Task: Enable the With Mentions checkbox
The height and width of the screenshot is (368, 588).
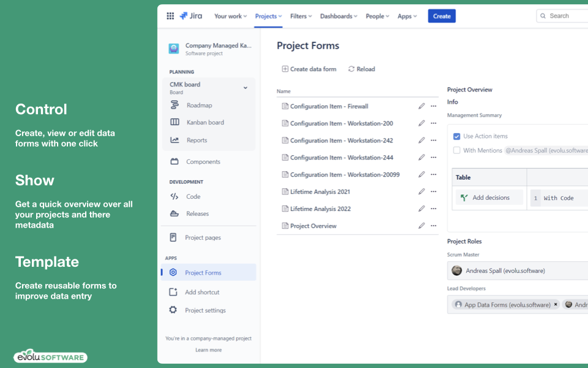Action: [456, 150]
